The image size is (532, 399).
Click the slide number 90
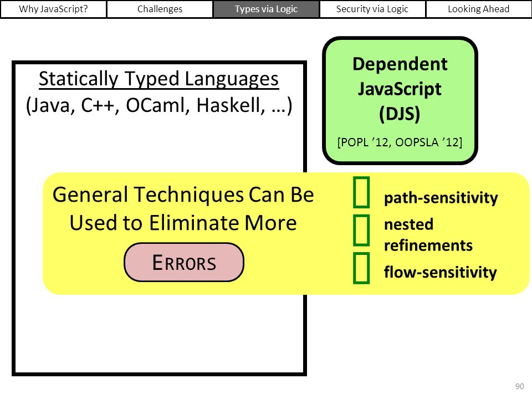[519, 386]
